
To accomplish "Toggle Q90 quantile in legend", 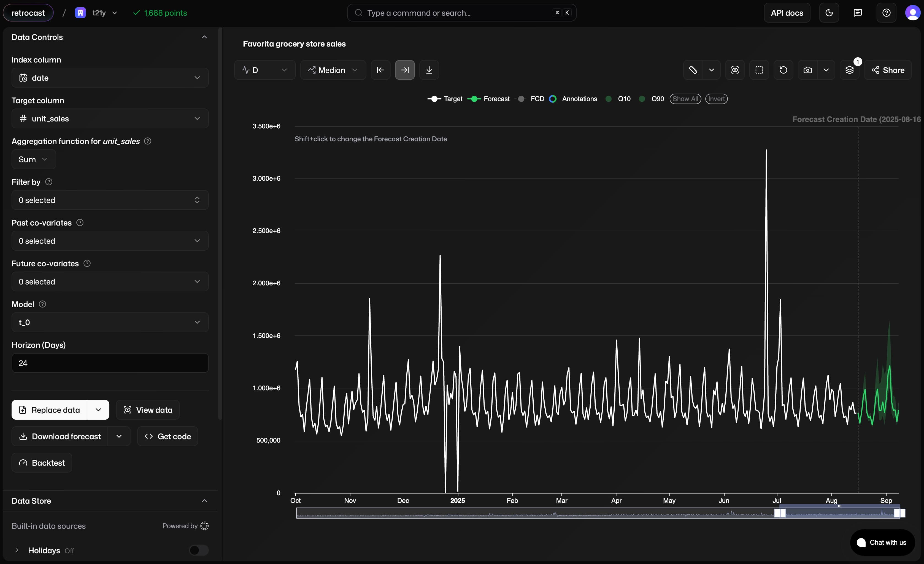I will (x=651, y=99).
